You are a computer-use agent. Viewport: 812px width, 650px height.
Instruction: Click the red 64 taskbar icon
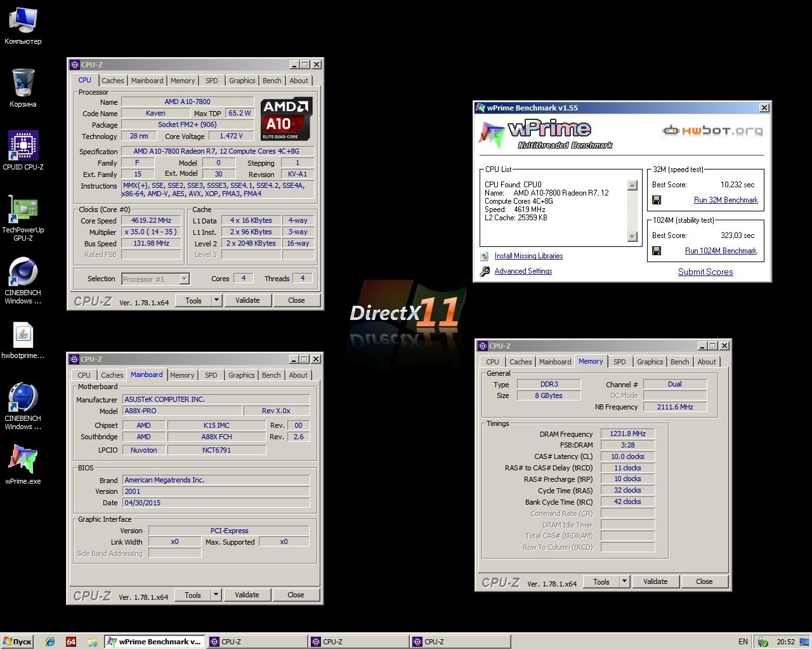pyautogui.click(x=71, y=642)
